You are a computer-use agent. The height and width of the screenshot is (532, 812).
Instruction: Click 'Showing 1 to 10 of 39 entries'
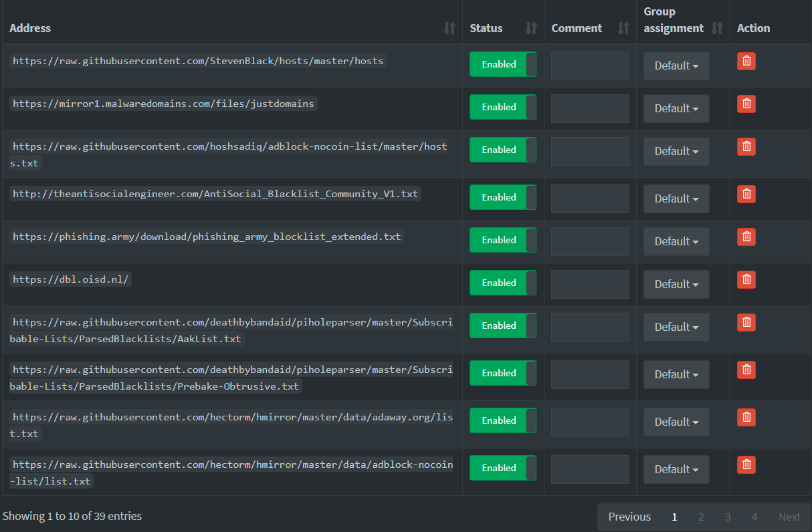point(72,516)
